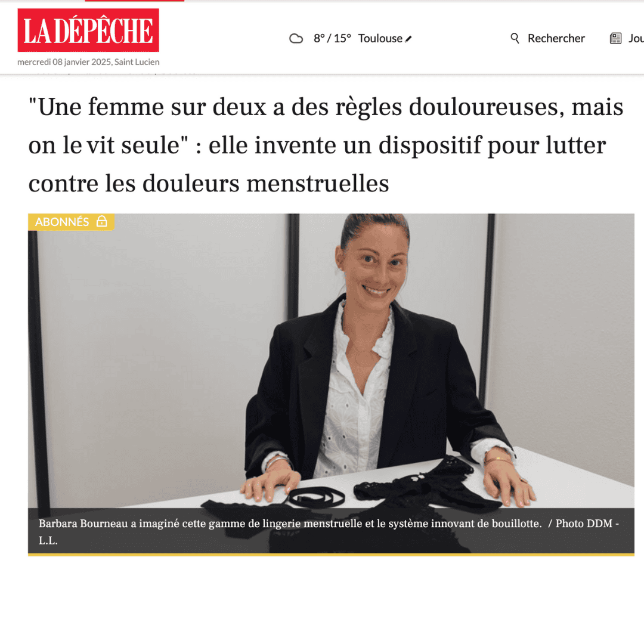Click the padlock icon on Abonnés badge
Screen dimensions: 644x644
pos(101,221)
